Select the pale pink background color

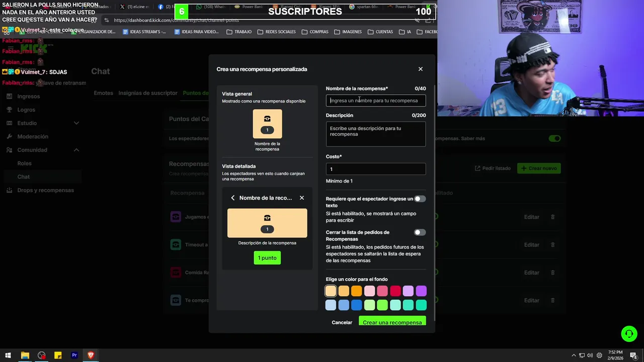(x=369, y=291)
